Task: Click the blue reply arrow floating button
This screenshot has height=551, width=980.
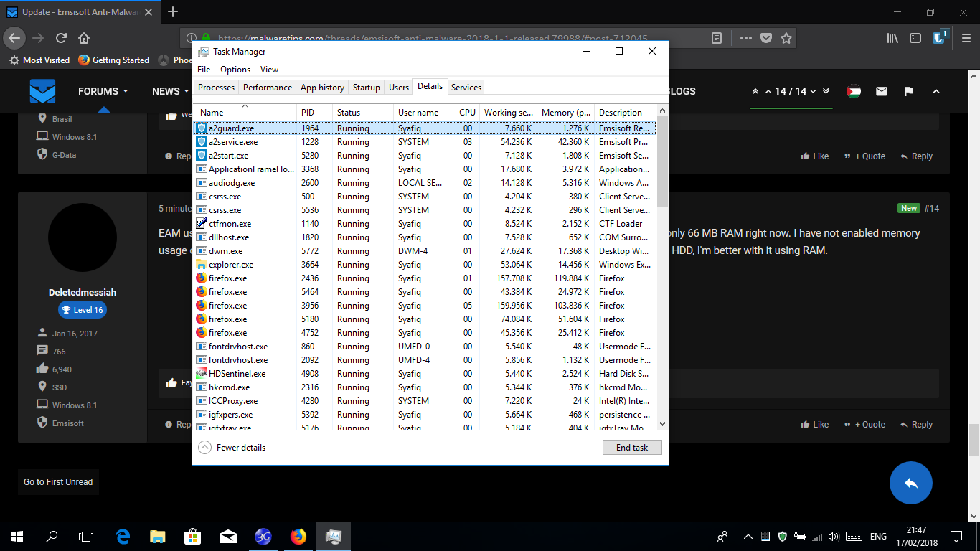Action: coord(910,483)
